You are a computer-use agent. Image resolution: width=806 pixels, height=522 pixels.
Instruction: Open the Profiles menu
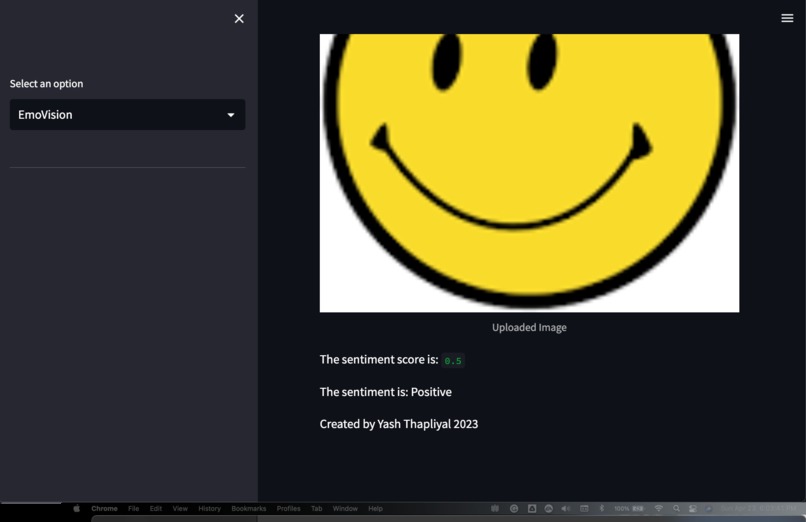pos(288,509)
